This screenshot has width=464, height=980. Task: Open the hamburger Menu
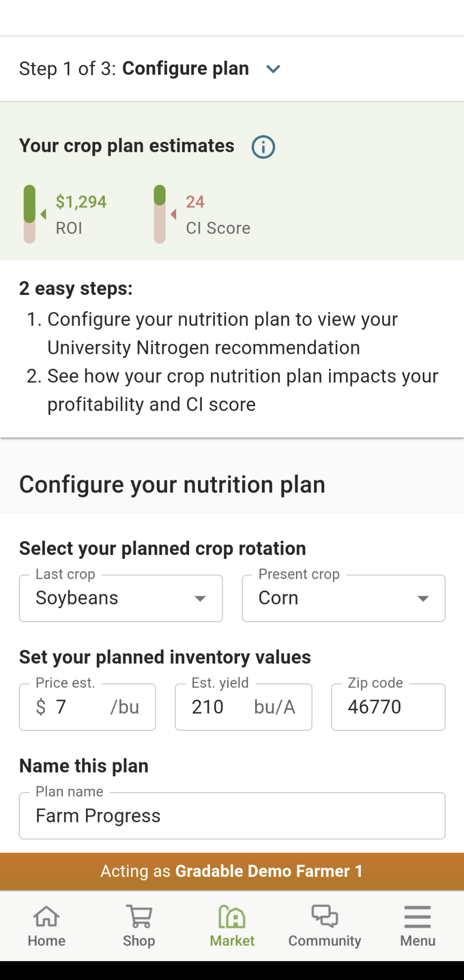[417, 926]
